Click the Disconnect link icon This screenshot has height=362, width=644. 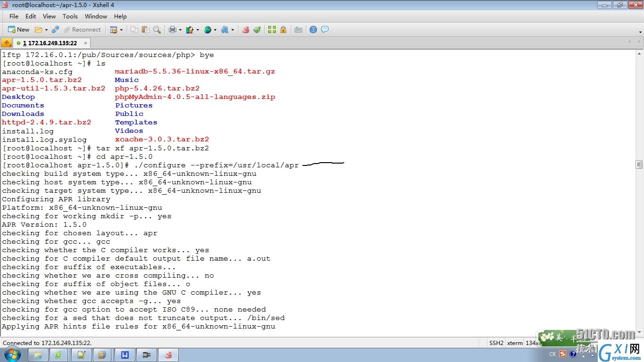pos(56,30)
